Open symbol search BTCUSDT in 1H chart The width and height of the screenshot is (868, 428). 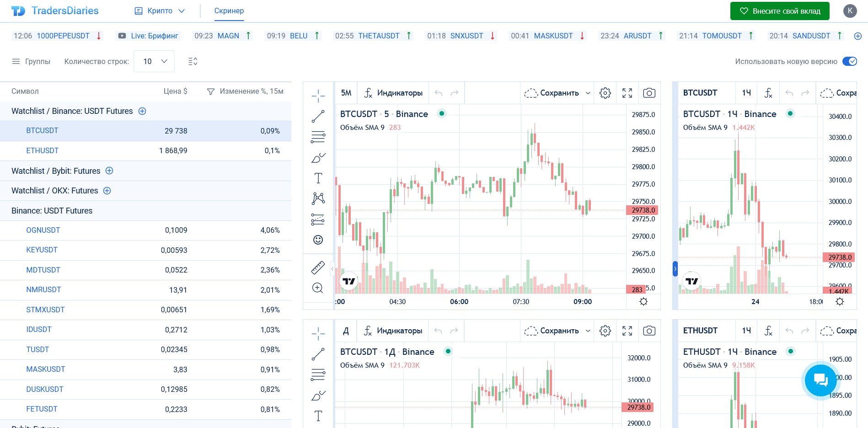tap(700, 93)
